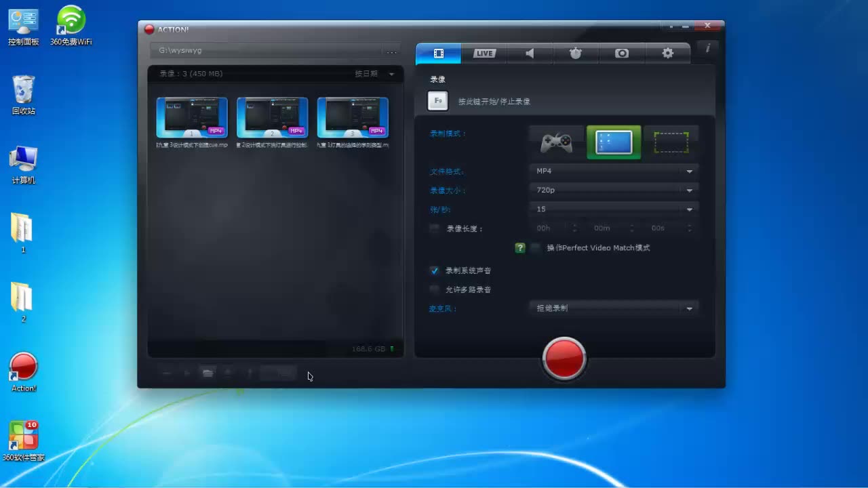Viewport: 868px width, 488px height.
Task: Open the microphone (麦克风) dropdown
Action: point(614,308)
